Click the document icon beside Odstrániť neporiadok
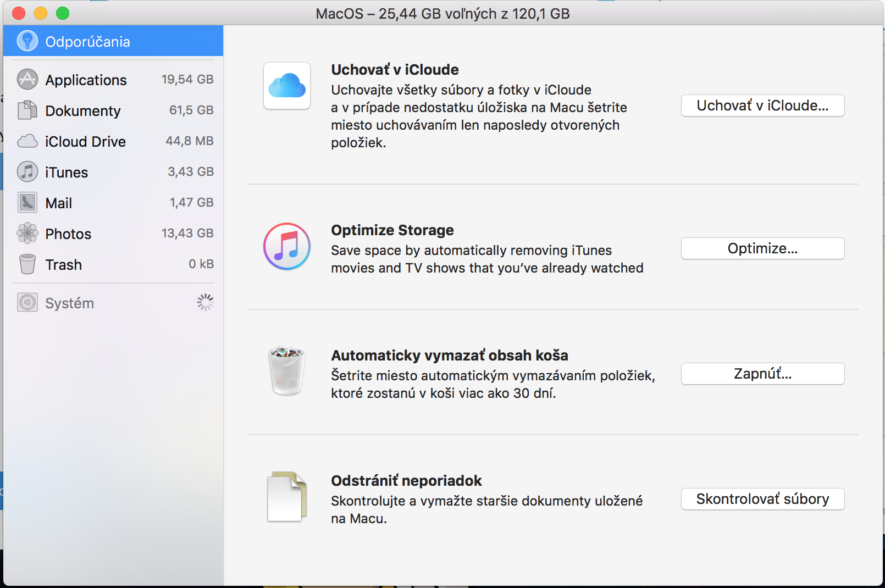Viewport: 885px width, 588px height. click(x=287, y=497)
